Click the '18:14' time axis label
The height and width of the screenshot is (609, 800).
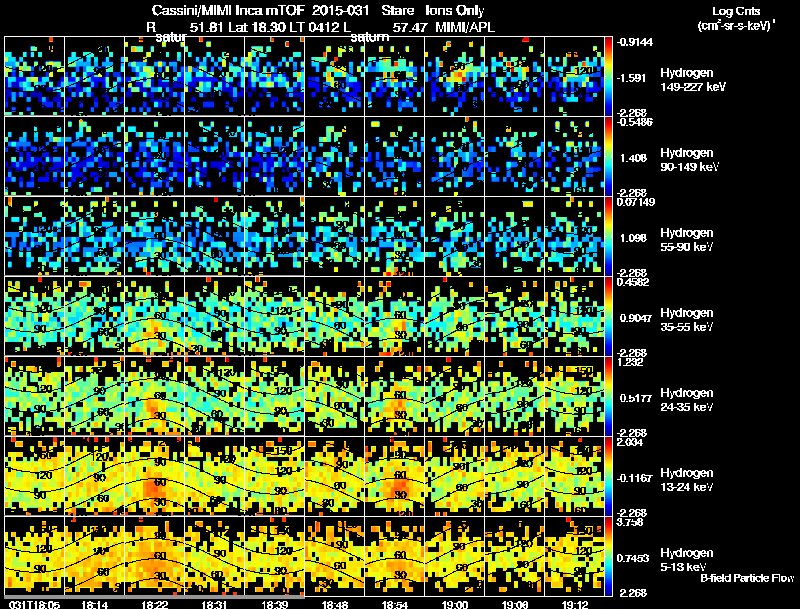[94, 604]
